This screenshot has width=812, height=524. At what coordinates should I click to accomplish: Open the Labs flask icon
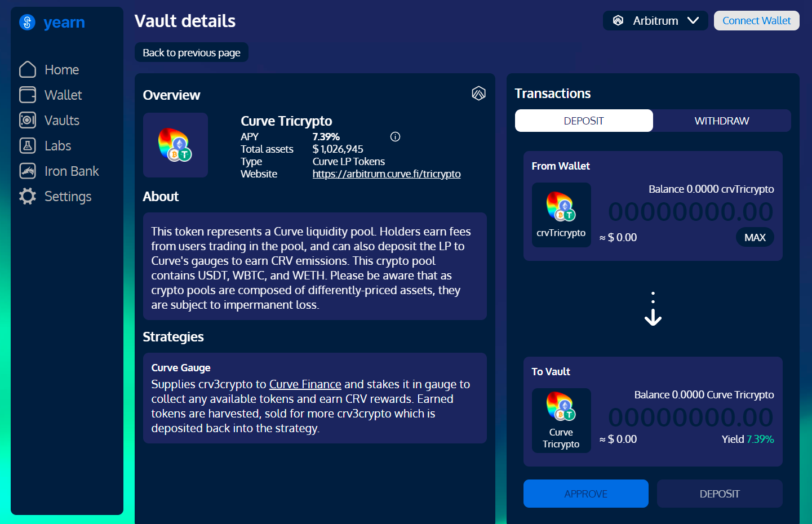[x=28, y=145]
